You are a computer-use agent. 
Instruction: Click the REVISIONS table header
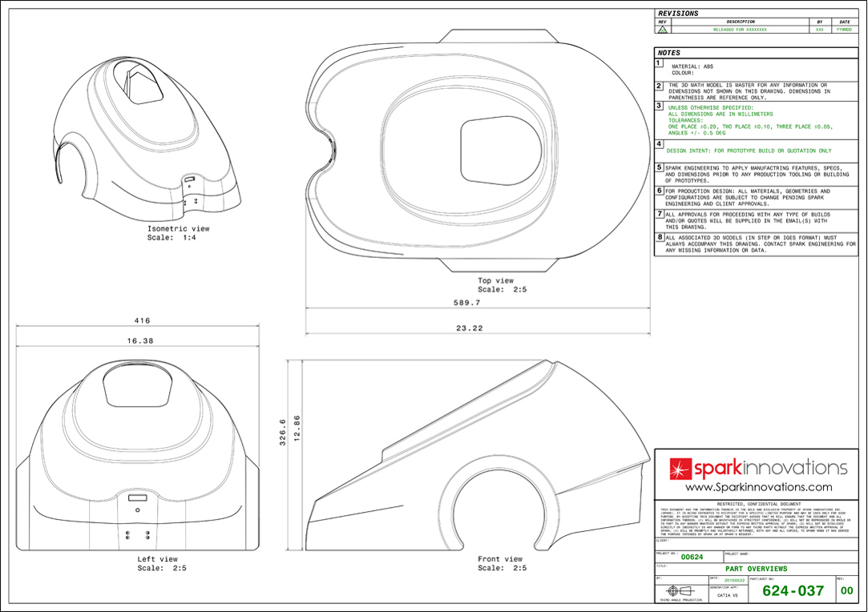click(678, 14)
